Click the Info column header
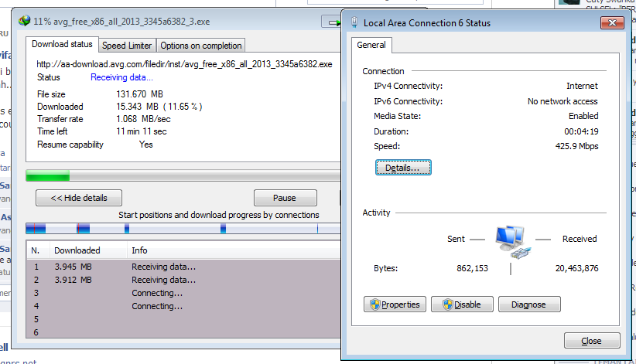This screenshot has width=636, height=364. [x=234, y=250]
